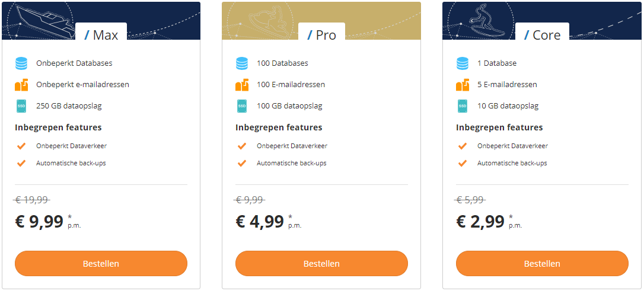This screenshot has width=644, height=291.
Task: Click the Automatische back-ups checkmark in Max
Action: click(x=21, y=163)
